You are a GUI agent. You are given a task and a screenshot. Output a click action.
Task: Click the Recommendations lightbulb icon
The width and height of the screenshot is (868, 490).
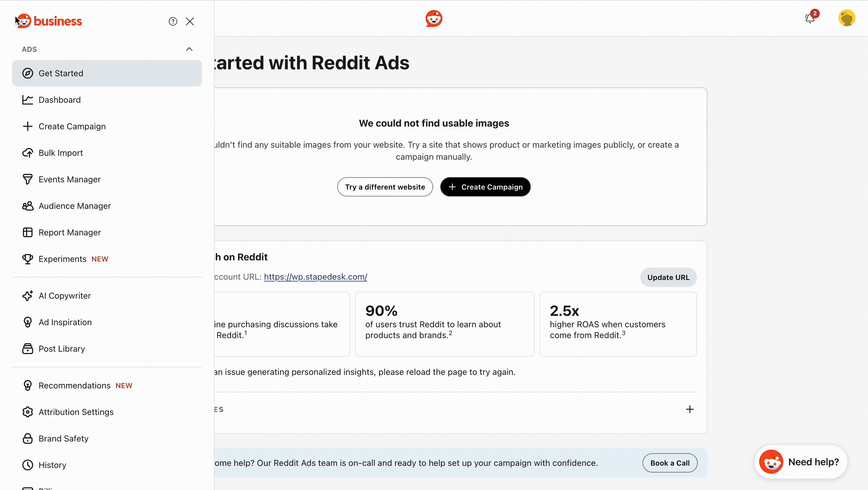coord(28,385)
